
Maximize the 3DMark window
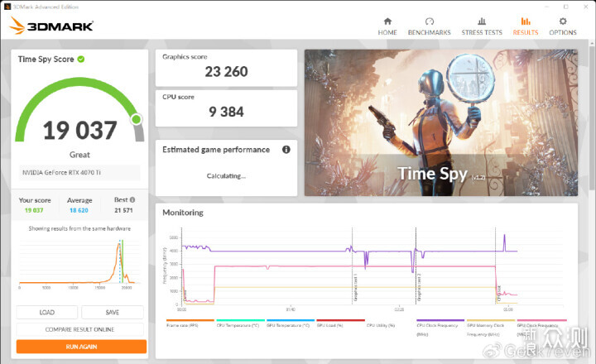click(566, 7)
